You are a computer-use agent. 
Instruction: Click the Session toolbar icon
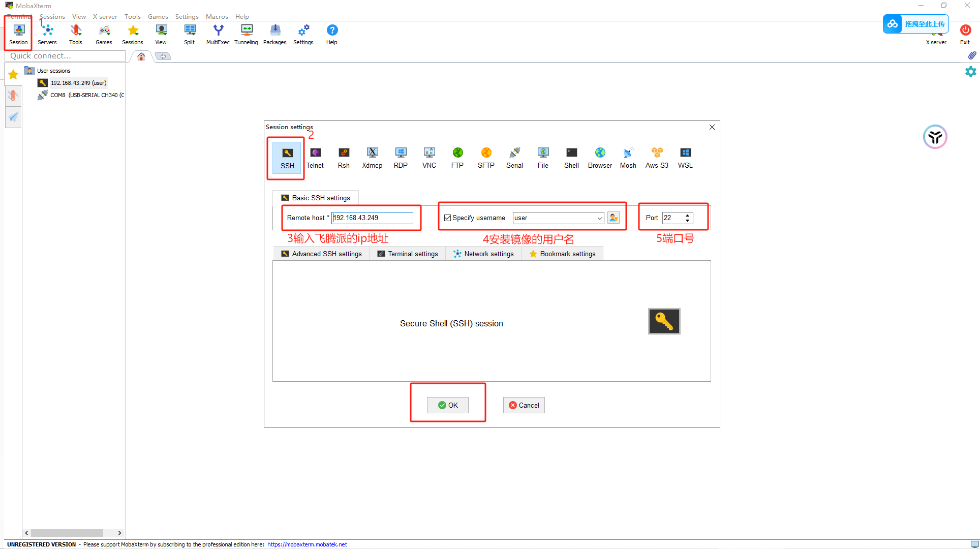click(x=18, y=35)
